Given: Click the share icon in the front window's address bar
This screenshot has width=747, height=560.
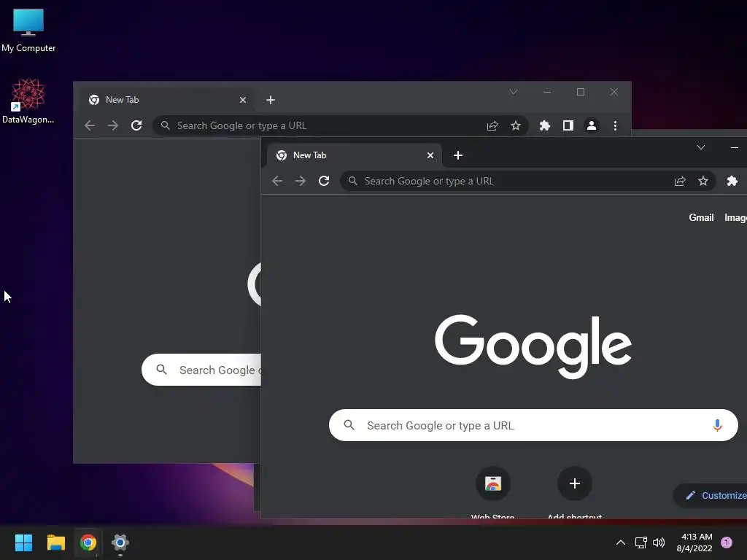Looking at the screenshot, I should coord(680,181).
